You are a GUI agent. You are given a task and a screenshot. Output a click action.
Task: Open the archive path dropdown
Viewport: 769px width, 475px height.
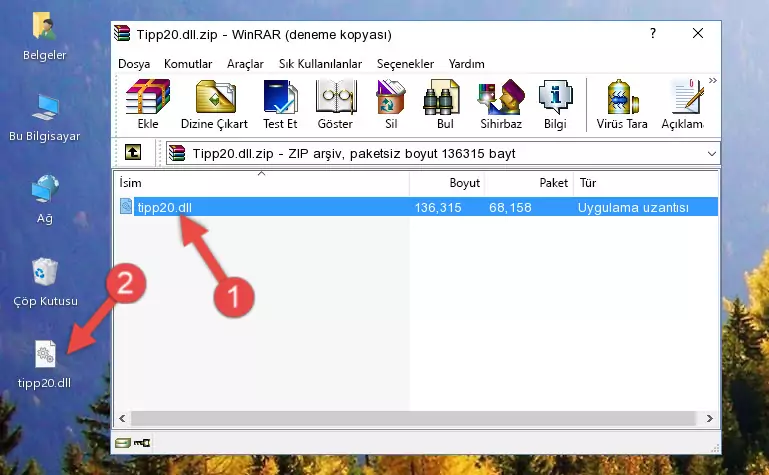[x=712, y=154]
